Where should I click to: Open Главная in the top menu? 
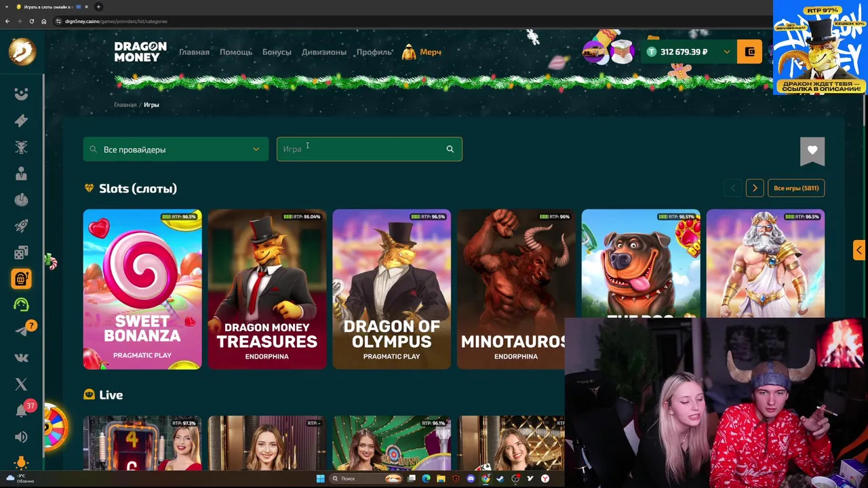pyautogui.click(x=194, y=52)
